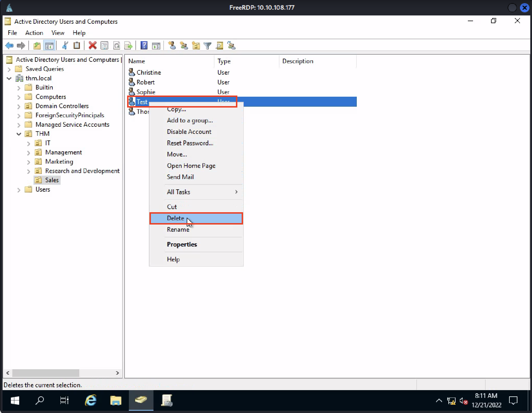Expand Saved Queries node
The height and width of the screenshot is (413, 532).
coord(9,69)
